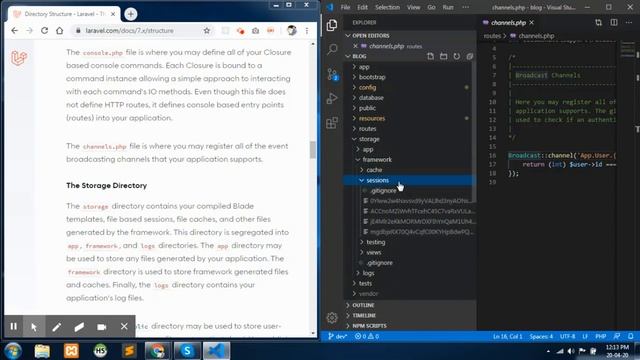
Task: Click New Folder icon in BLOG header
Action: (443, 56)
